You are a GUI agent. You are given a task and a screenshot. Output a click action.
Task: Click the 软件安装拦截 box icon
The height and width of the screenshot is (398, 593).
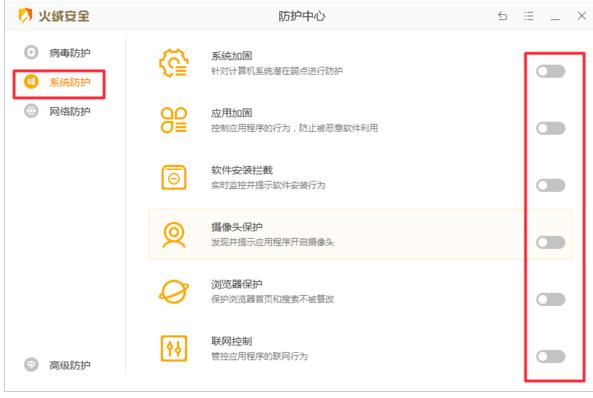click(x=174, y=177)
